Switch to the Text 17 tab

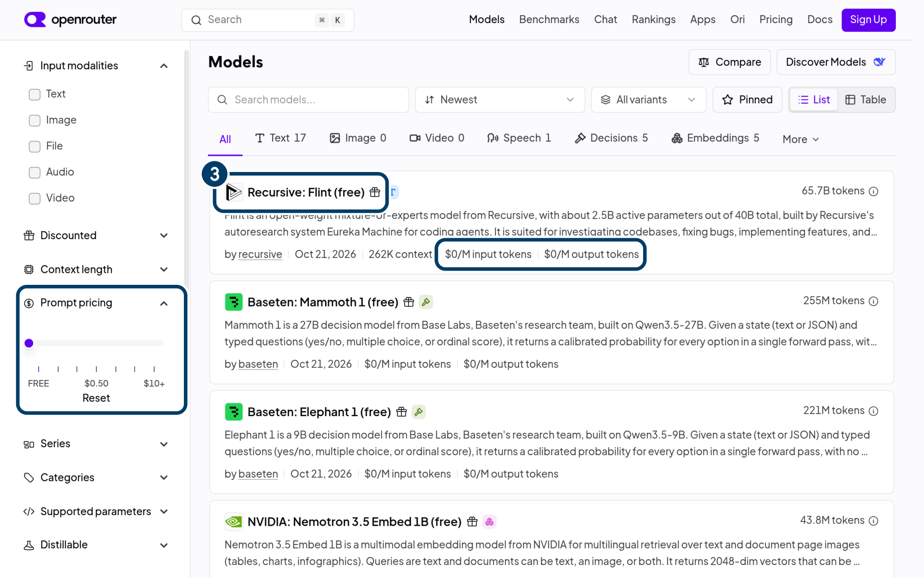(x=280, y=138)
